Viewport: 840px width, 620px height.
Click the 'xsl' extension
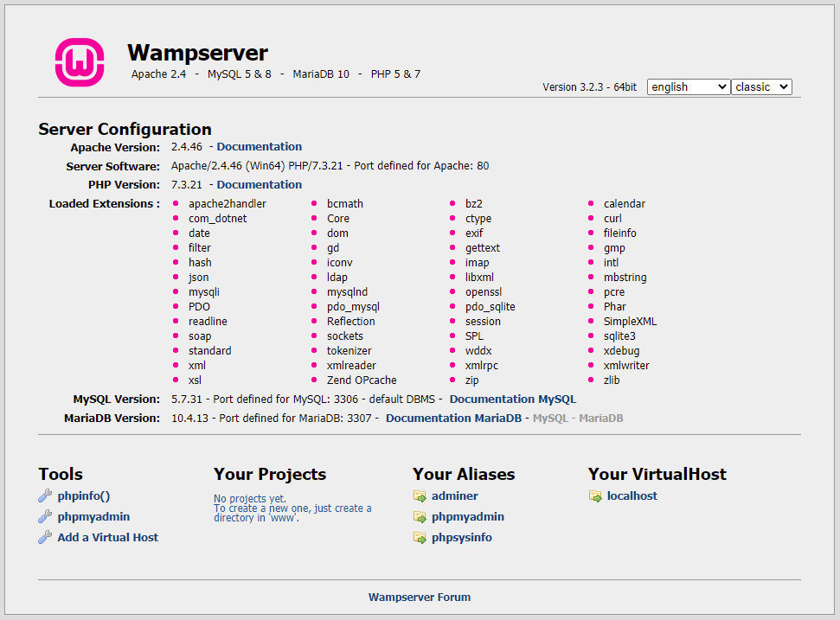tap(195, 380)
